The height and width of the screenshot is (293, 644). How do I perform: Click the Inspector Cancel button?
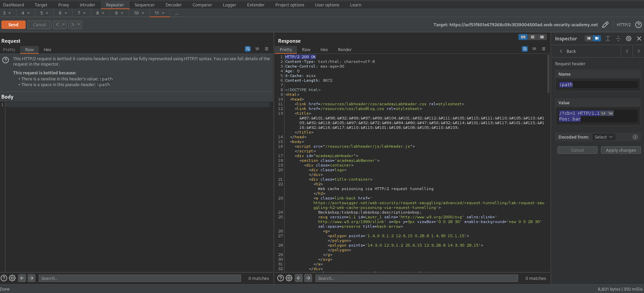tap(577, 150)
